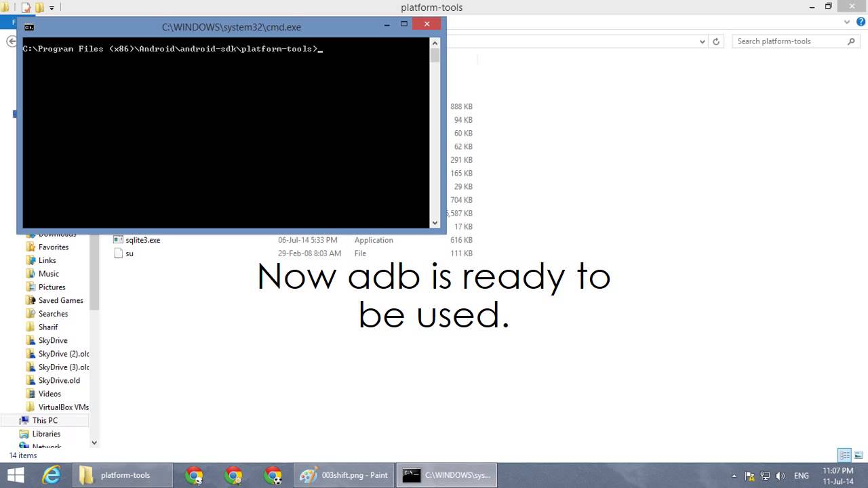Screen dimensions: 868x488
Task: Show hidden tray icons arrow
Action: [734, 476]
